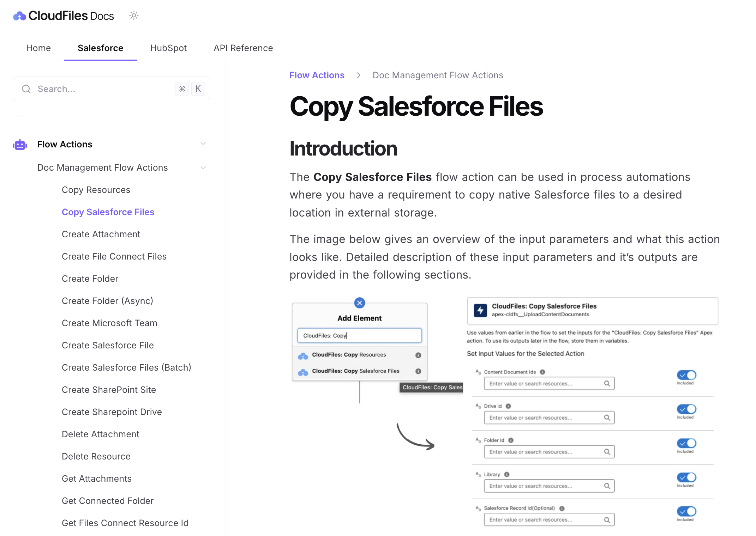This screenshot has width=756, height=536.
Task: Open Copy Salesforce Files sidebar link
Action: pos(108,212)
